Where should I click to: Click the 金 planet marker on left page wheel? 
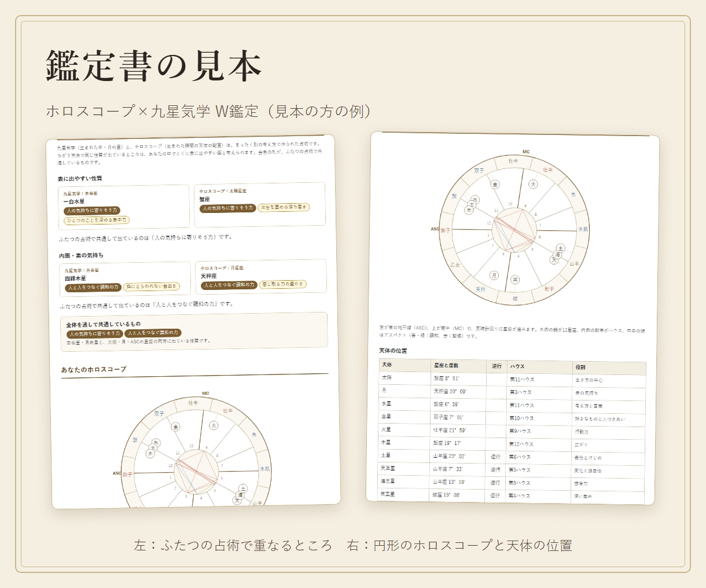[176, 427]
